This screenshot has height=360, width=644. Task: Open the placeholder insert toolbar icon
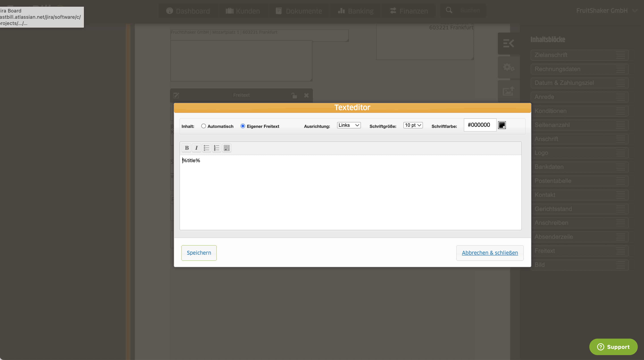pyautogui.click(x=226, y=148)
